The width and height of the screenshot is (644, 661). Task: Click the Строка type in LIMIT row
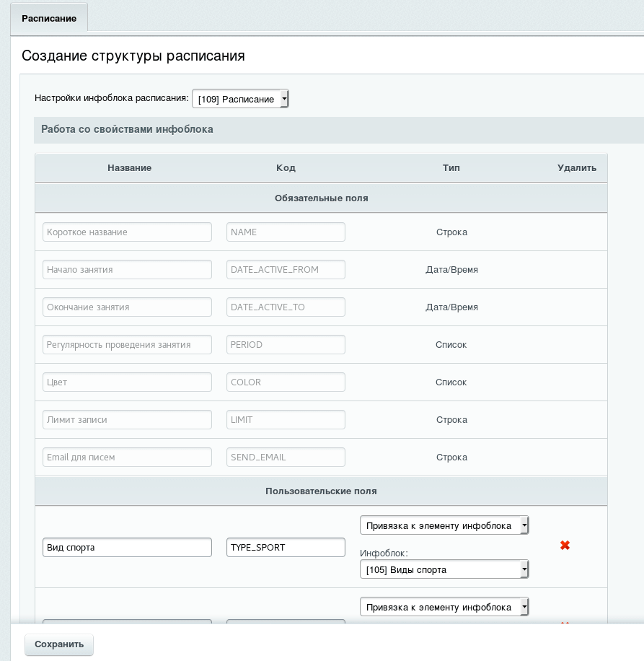[x=451, y=419]
